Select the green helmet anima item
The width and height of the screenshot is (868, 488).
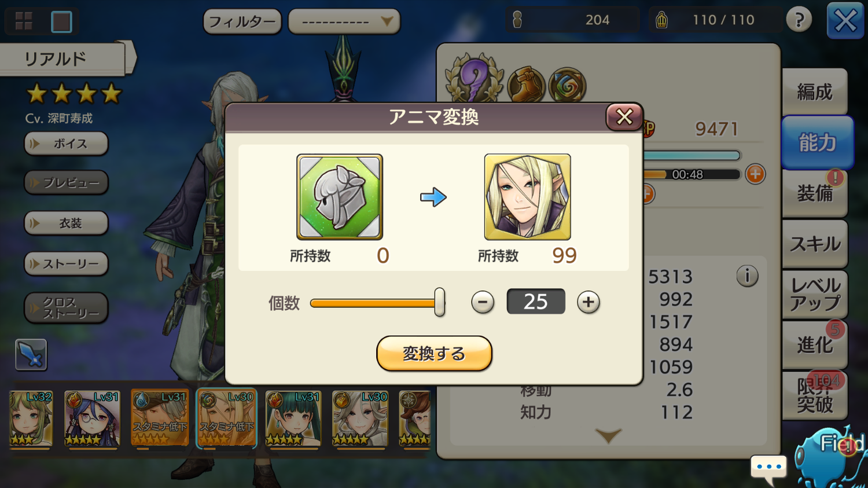(x=340, y=197)
